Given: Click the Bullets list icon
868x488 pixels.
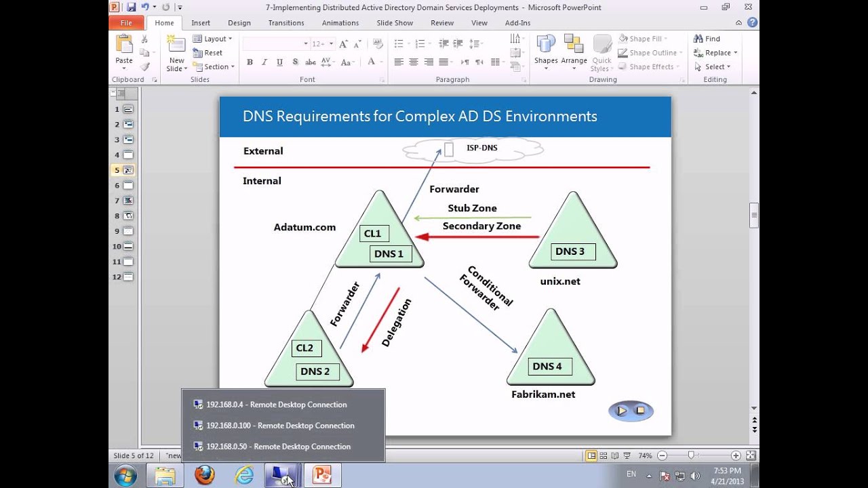Looking at the screenshot, I should point(400,43).
